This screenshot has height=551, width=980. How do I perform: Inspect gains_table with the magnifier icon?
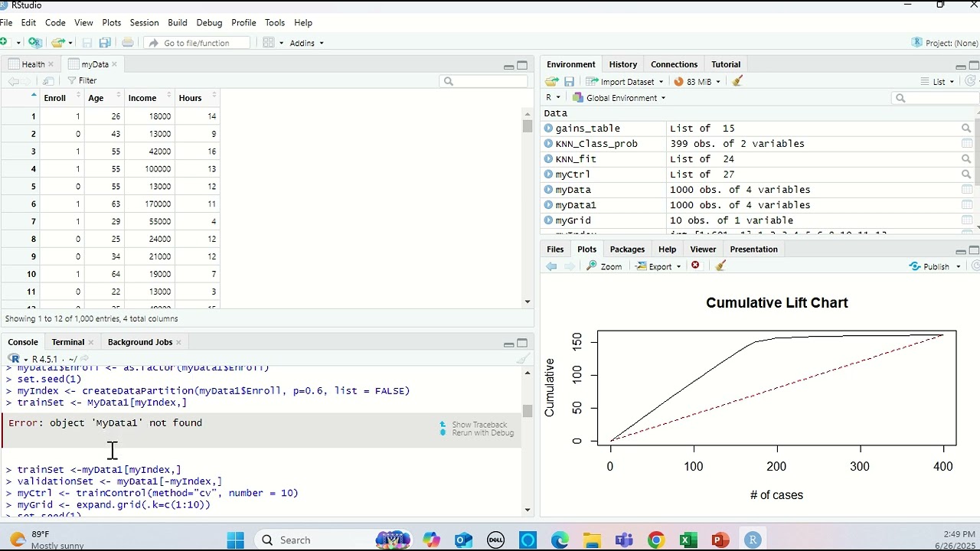click(966, 129)
